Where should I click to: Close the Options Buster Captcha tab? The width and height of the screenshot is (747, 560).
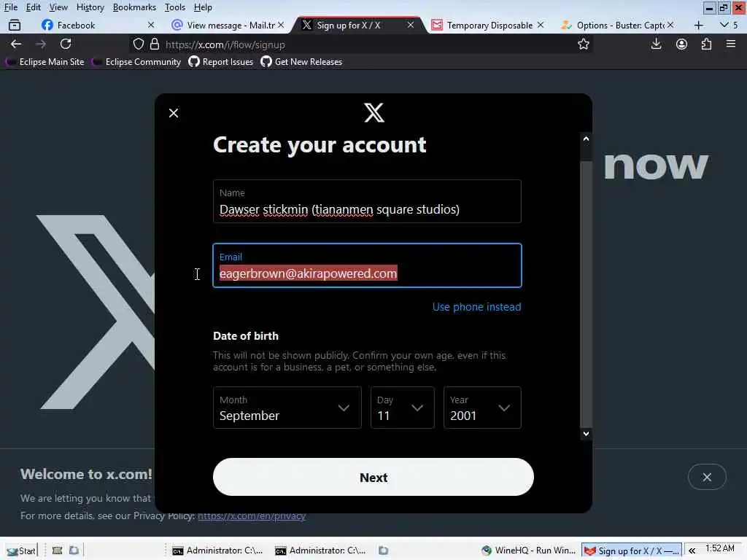[x=670, y=25]
